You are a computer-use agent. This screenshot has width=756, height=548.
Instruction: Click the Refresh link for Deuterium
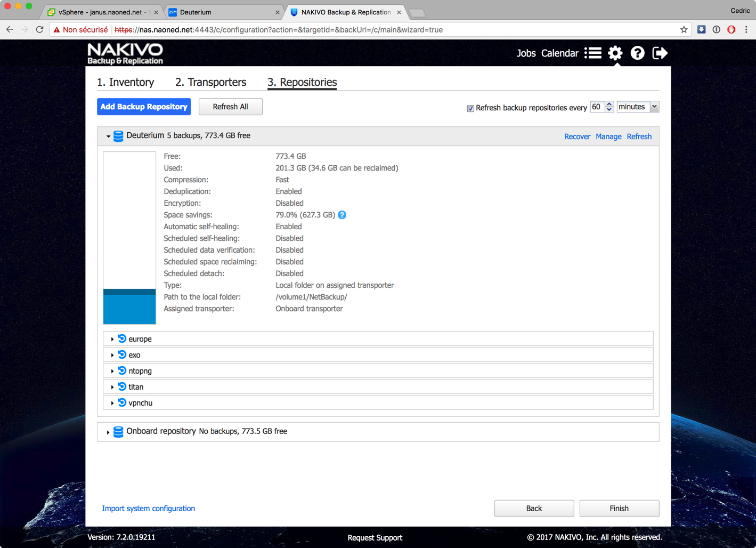(639, 136)
